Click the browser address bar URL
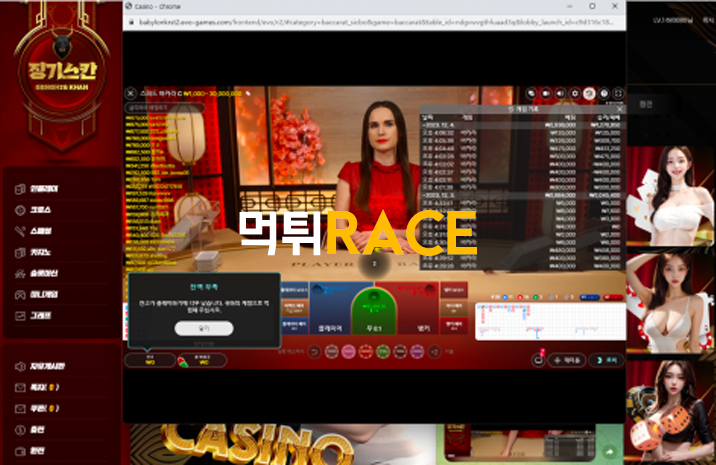Viewport: 716px width, 465px height. click(x=374, y=22)
